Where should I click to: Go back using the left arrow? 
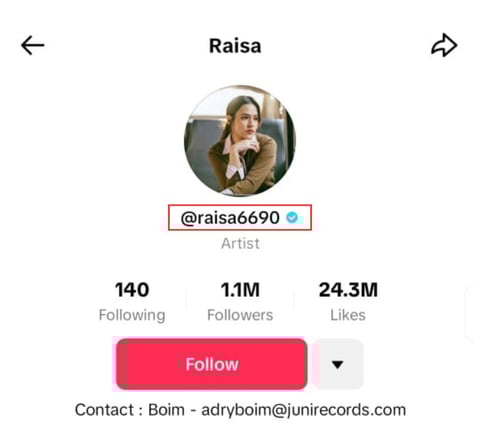[x=33, y=45]
